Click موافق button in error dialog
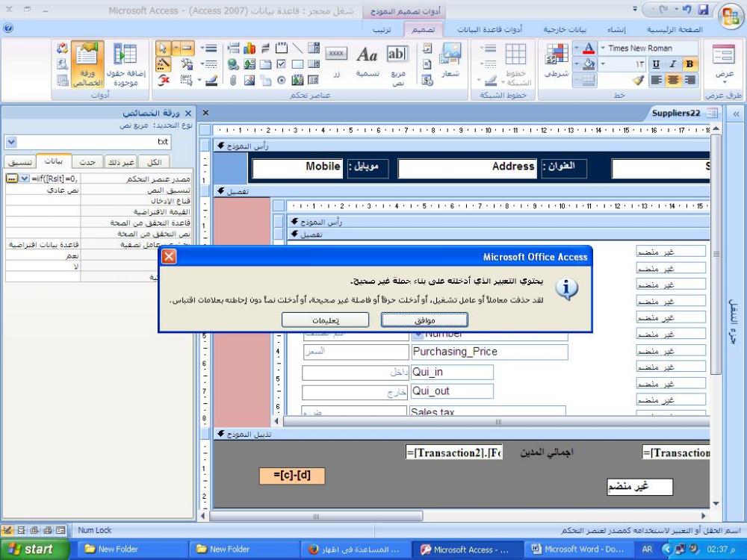The image size is (747, 560). pos(424,320)
